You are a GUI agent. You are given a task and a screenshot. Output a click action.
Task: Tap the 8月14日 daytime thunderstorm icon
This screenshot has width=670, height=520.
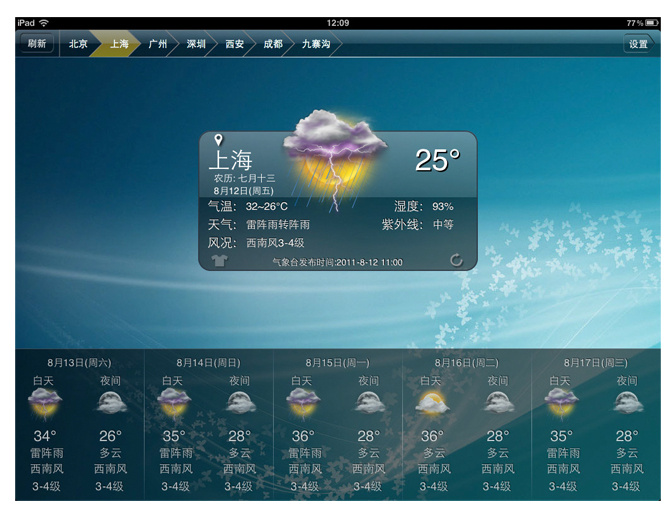[x=173, y=403]
